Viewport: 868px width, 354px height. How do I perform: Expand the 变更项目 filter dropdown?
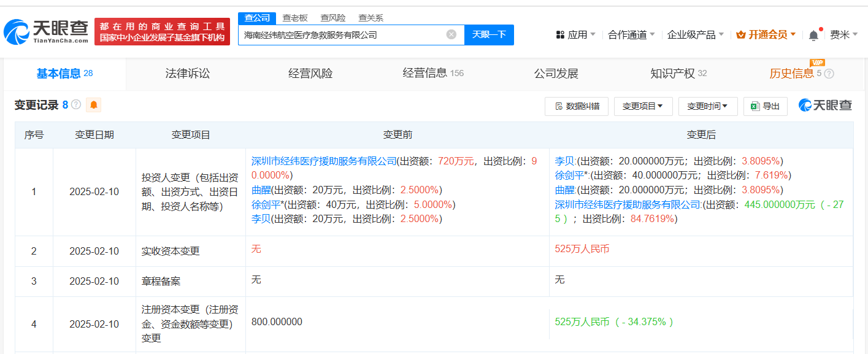click(643, 106)
